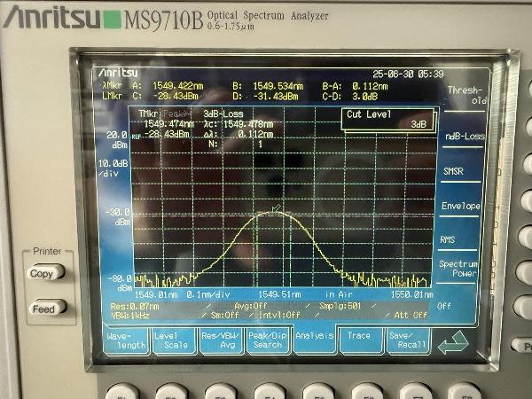Click level marker C value -28.43dBm
This screenshot has width=532, height=399.
coord(176,96)
